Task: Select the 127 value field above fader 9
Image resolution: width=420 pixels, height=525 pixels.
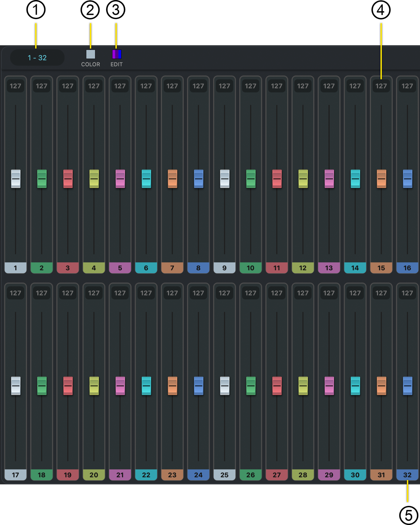Action: point(224,86)
